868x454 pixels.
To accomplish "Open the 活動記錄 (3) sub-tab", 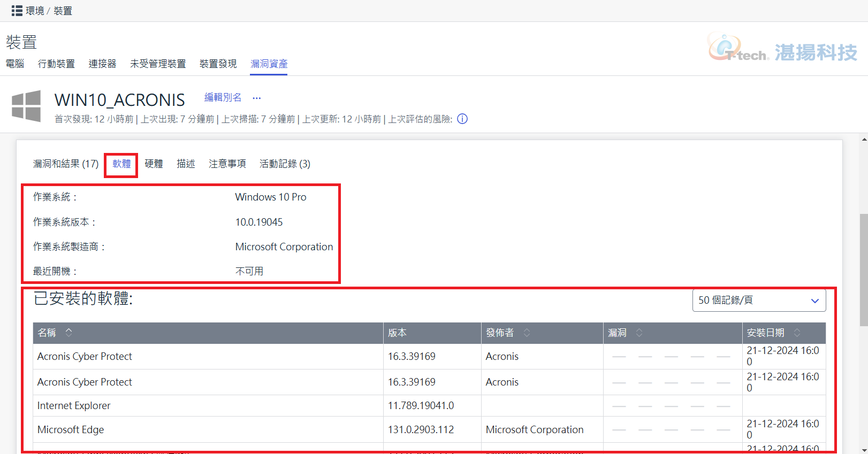I will (285, 164).
